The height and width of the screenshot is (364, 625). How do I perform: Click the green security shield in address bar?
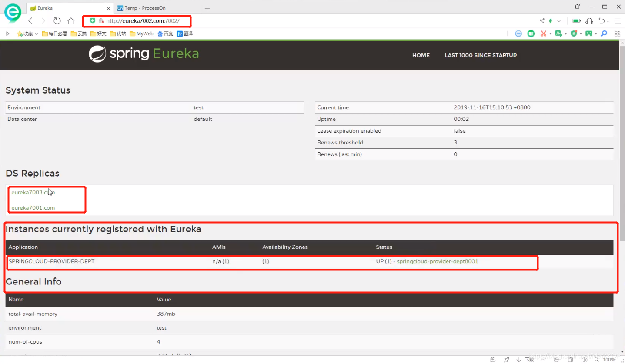click(x=93, y=20)
